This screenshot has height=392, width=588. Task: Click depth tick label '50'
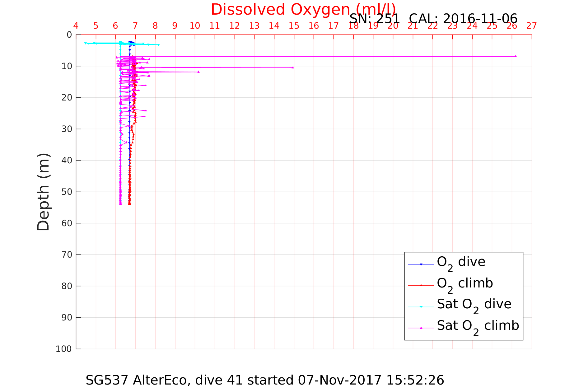pos(67,192)
